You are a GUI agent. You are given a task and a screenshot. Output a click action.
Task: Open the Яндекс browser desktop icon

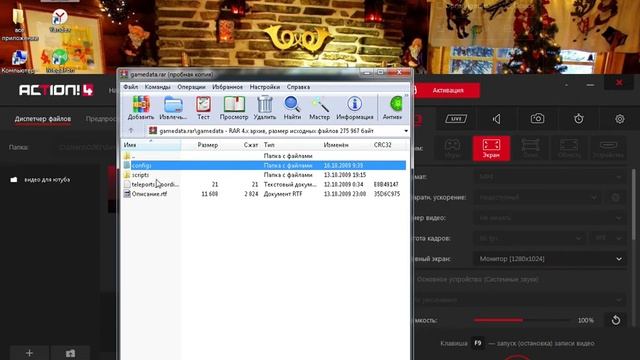pyautogui.click(x=60, y=21)
